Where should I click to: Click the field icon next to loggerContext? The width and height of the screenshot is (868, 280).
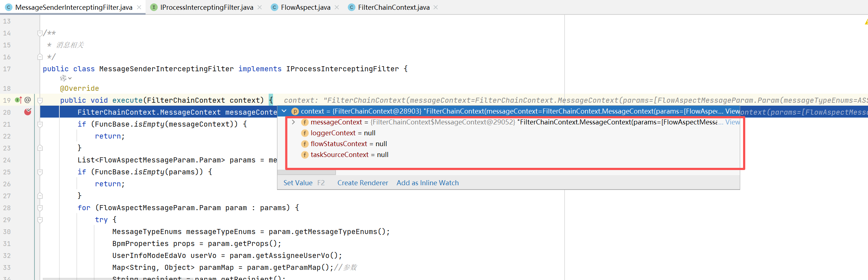click(305, 133)
